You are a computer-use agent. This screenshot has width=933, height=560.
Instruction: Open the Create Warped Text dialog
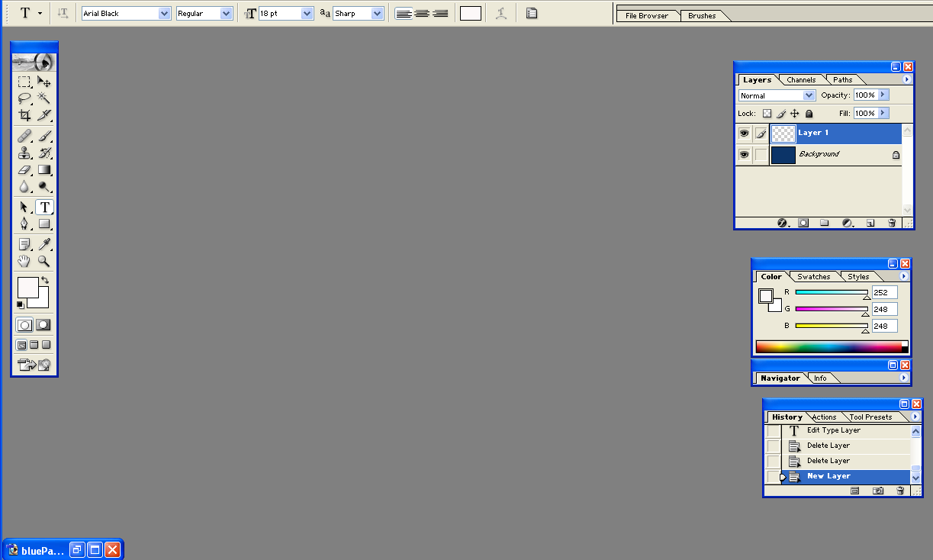501,13
